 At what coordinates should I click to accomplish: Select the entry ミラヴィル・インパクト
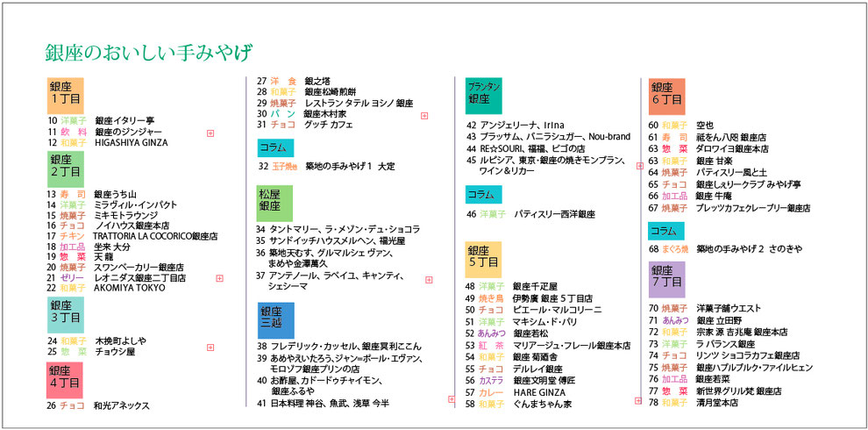pos(136,204)
